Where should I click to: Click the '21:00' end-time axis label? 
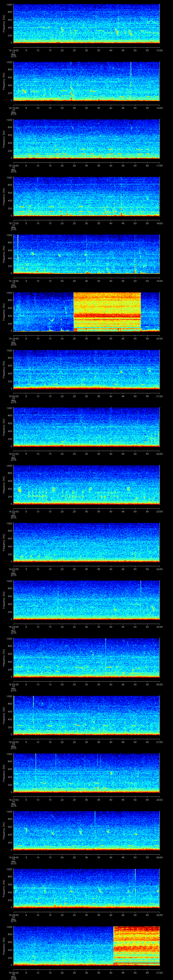click(159, 396)
